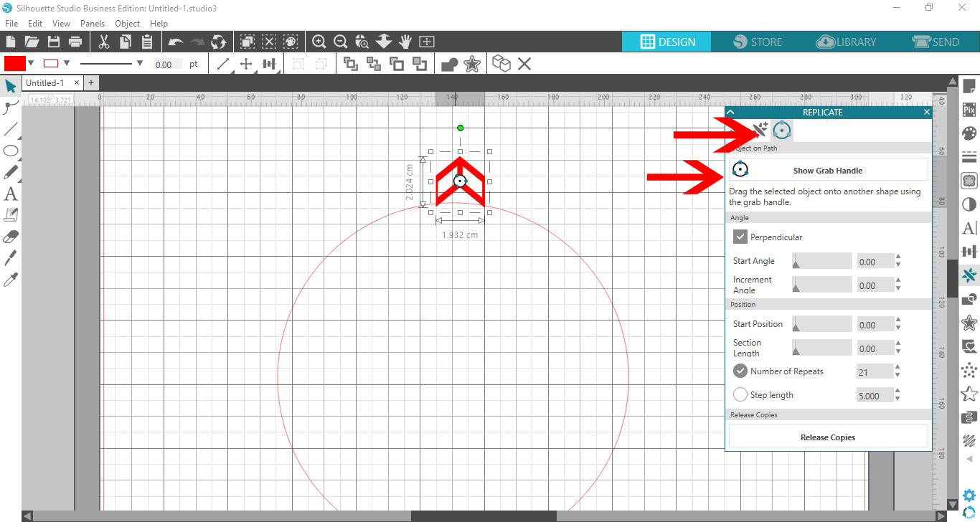
Task: Open the Text Style panel in the right sidebar
Action: [969, 228]
